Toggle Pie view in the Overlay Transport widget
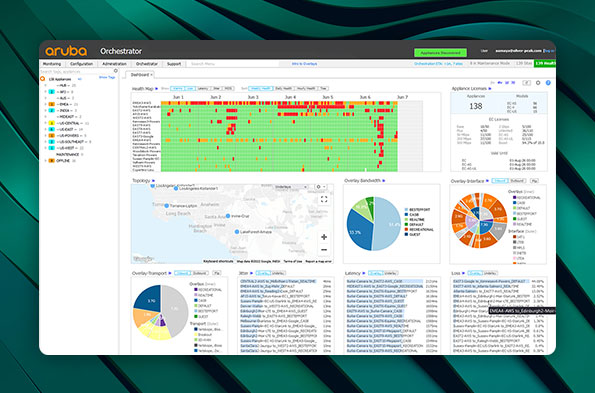Viewport: 595px width, 393px height. click(217, 273)
